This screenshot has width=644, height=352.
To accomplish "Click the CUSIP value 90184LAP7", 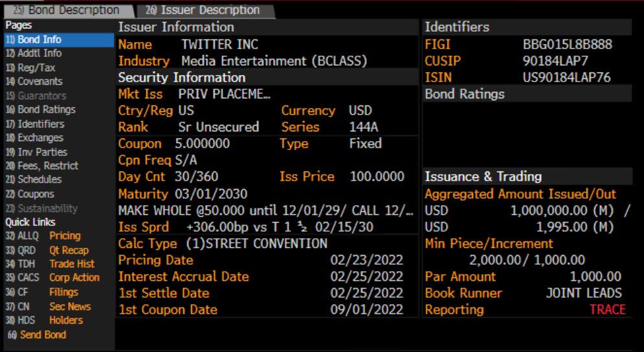I will tap(555, 61).
